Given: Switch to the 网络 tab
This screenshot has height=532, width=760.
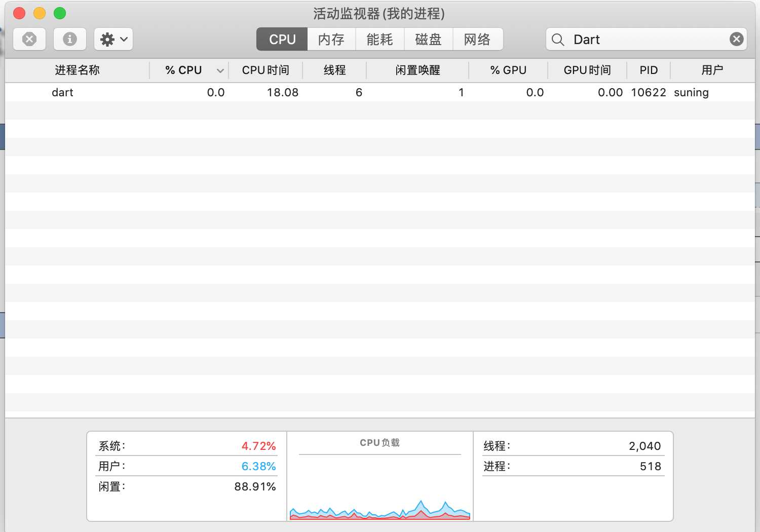Looking at the screenshot, I should [x=477, y=39].
